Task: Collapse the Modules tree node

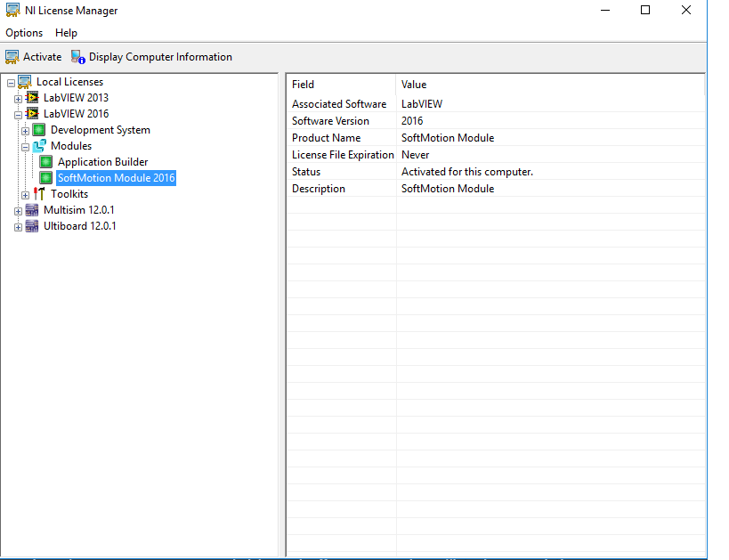Action: (x=26, y=146)
